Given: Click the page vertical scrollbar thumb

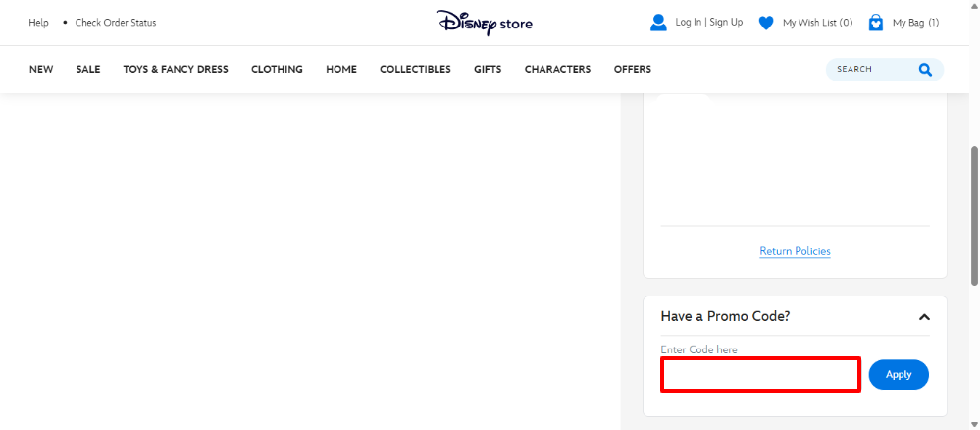Looking at the screenshot, I should click(974, 216).
